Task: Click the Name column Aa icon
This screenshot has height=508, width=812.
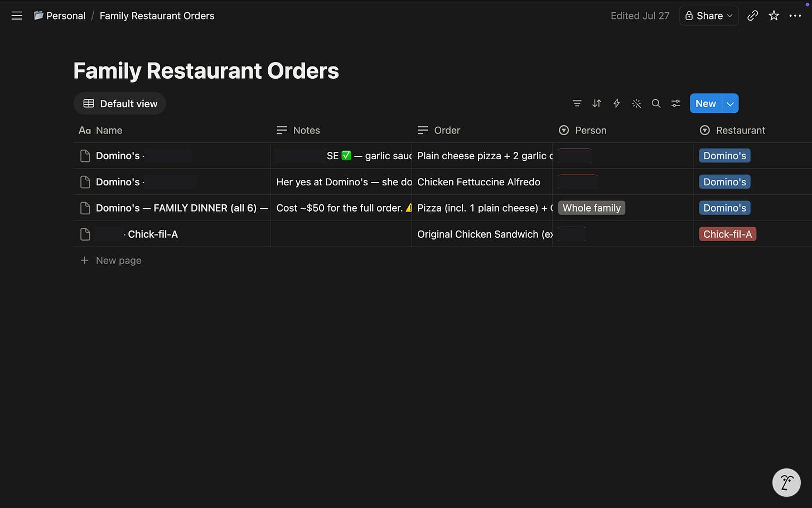Action: tap(85, 130)
